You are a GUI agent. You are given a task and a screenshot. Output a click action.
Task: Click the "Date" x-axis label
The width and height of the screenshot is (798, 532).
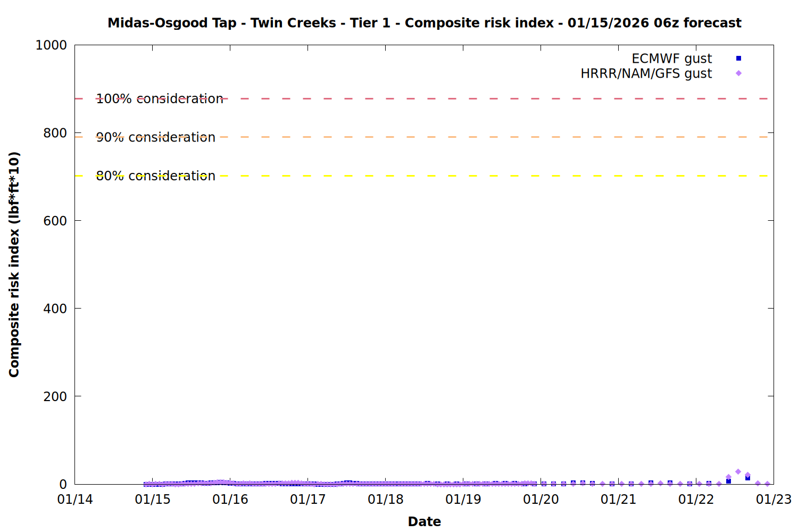tap(424, 521)
